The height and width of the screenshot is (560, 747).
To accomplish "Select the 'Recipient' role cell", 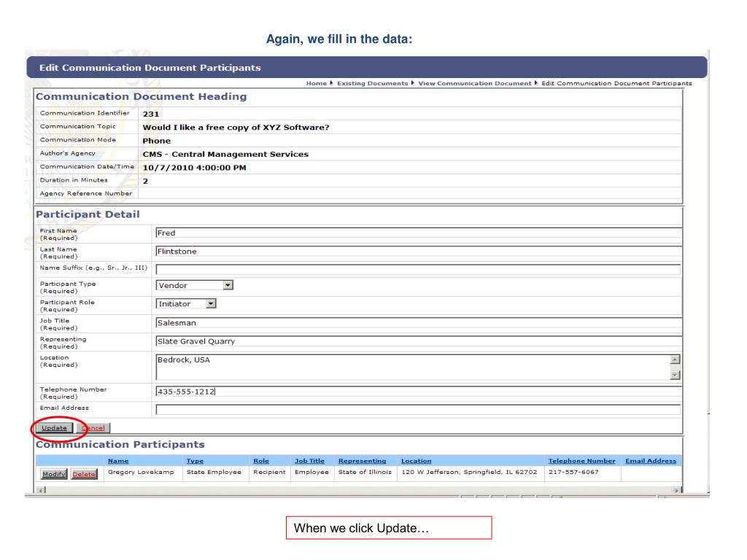I will (x=269, y=472).
